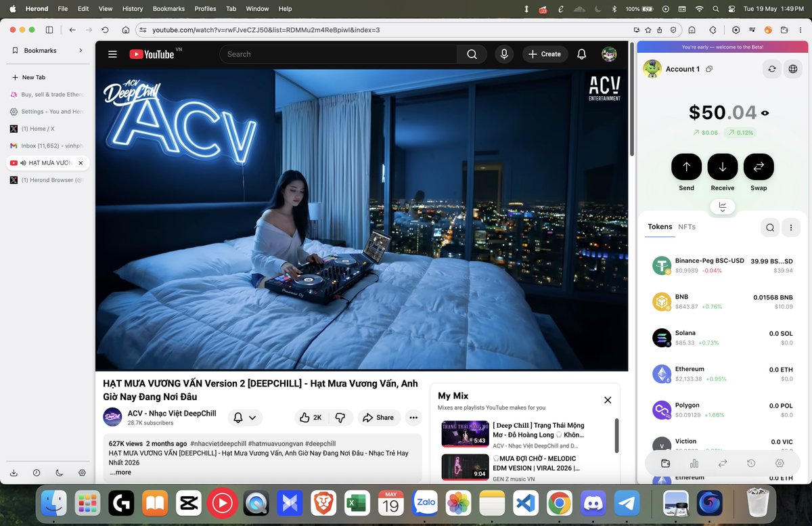Open Account 1 selector
The width and height of the screenshot is (812, 526).
point(682,69)
